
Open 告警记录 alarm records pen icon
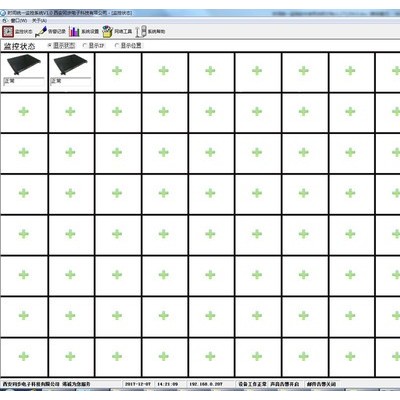41,31
